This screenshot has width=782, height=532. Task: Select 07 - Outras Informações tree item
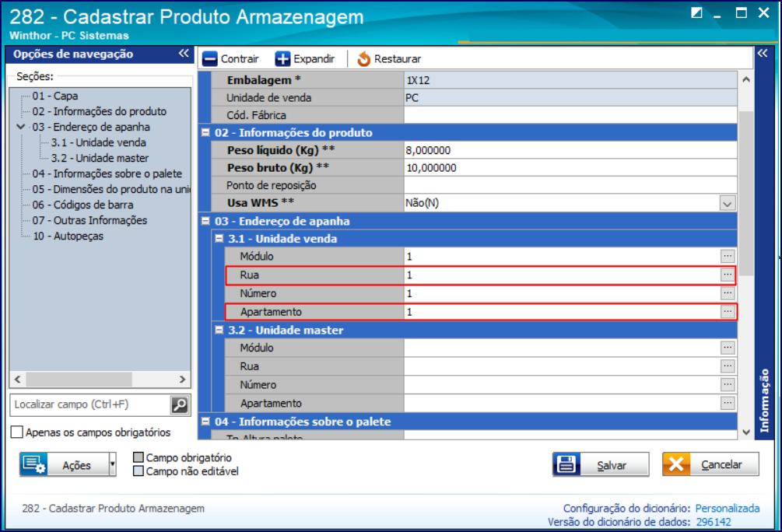tap(89, 220)
